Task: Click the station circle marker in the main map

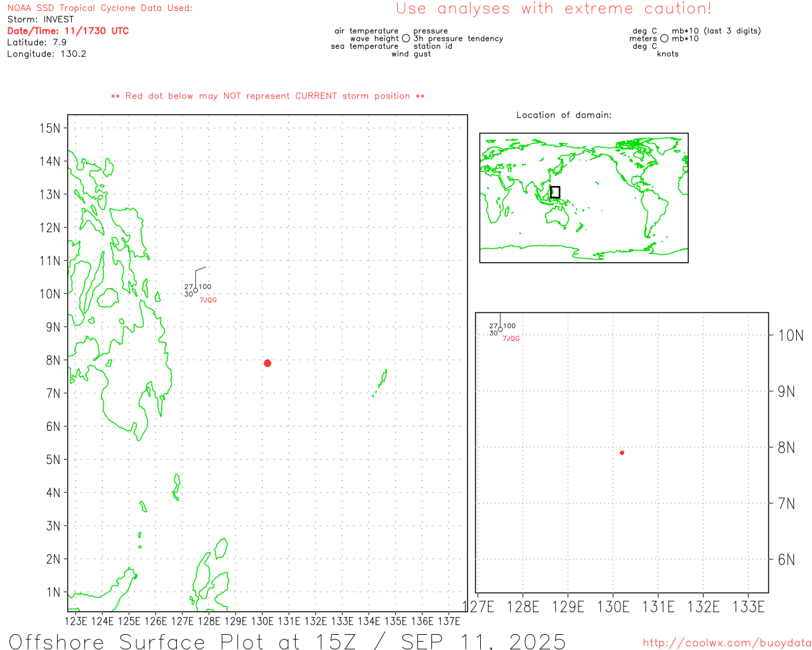Action: 195,291
